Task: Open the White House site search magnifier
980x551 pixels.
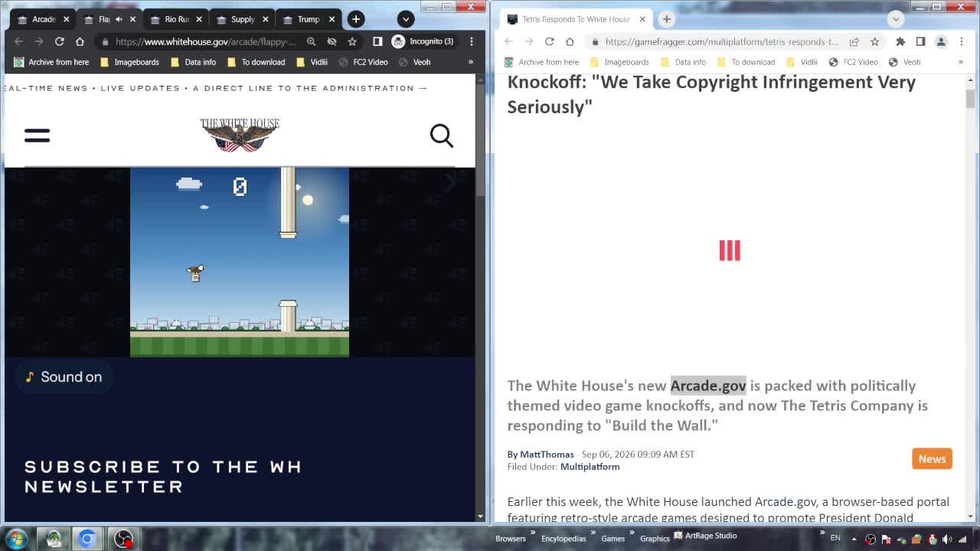Action: tap(442, 135)
